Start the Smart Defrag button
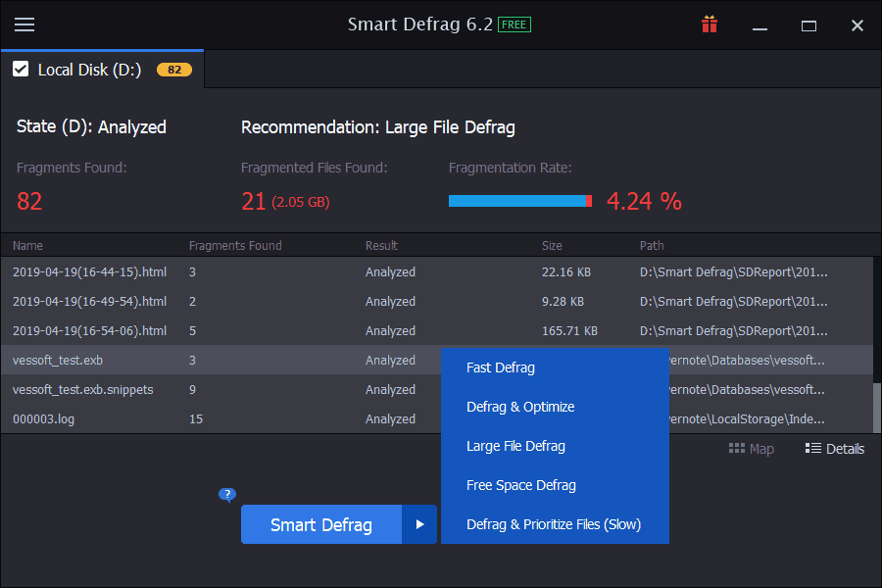882x588 pixels. tap(321, 524)
